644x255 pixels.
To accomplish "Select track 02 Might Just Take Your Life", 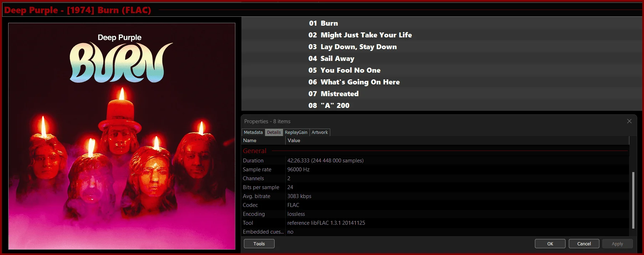I will pyautogui.click(x=441, y=35).
